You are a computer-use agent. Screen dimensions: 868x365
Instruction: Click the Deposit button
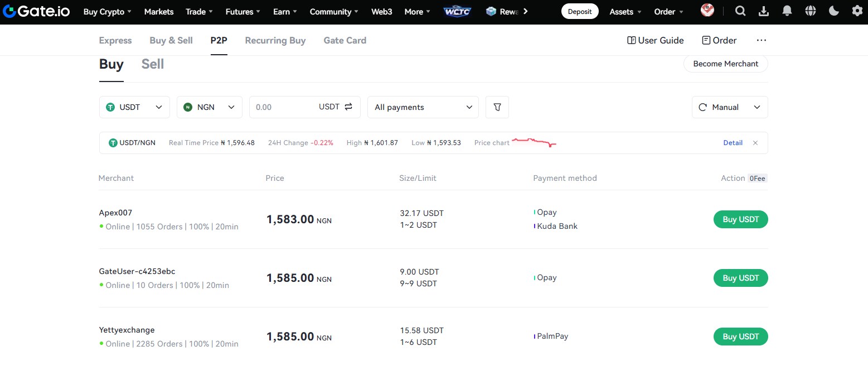[x=580, y=11]
